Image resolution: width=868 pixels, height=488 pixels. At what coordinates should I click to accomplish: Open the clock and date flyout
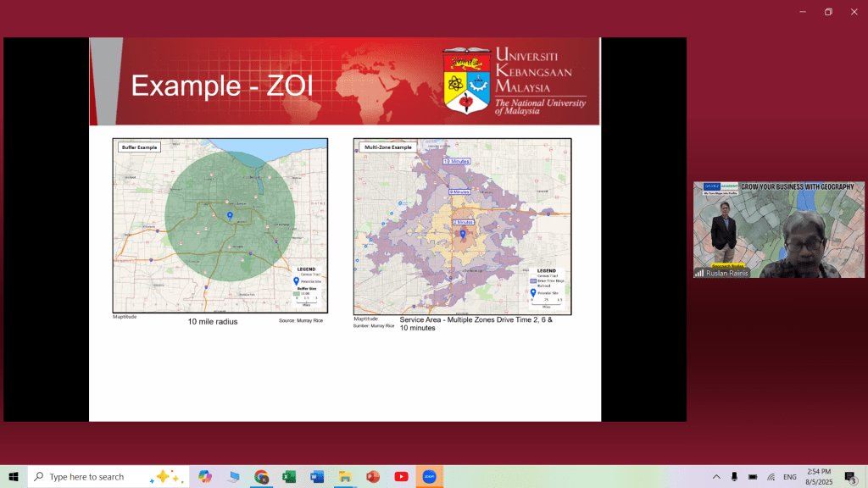point(820,476)
